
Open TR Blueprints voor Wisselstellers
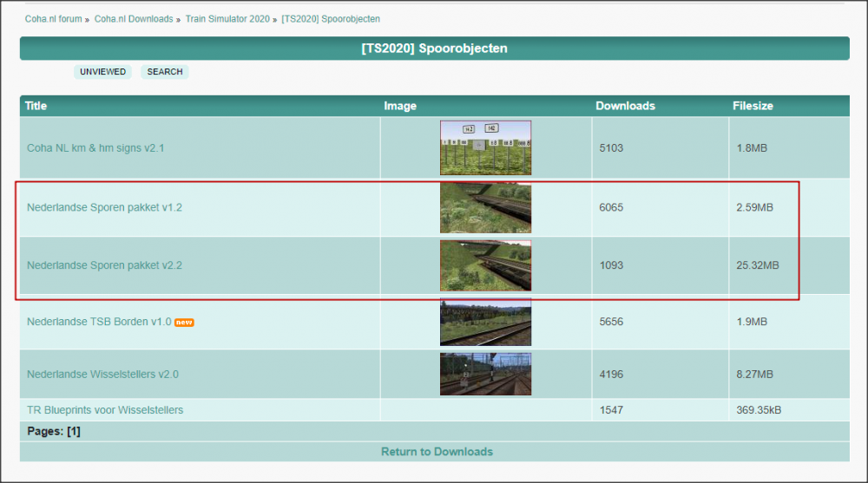(105, 409)
